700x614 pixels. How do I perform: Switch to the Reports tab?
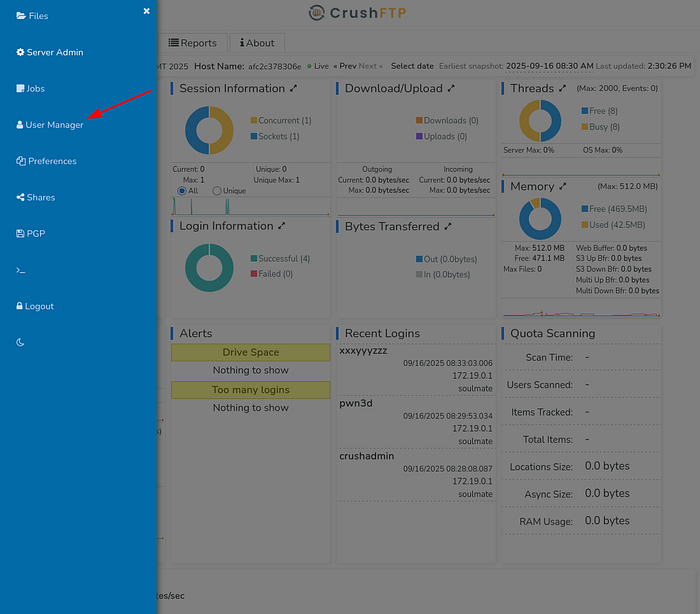tap(192, 43)
